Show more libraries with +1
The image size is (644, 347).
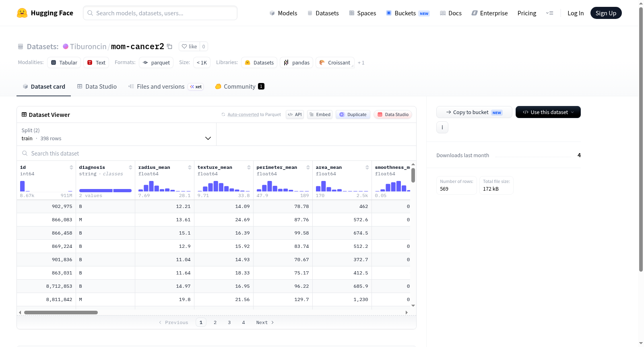pos(361,62)
